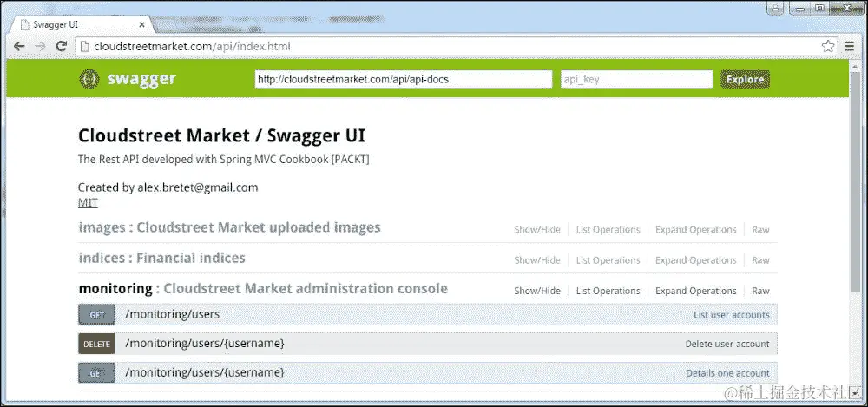Bookmark page with the star icon

[x=827, y=47]
